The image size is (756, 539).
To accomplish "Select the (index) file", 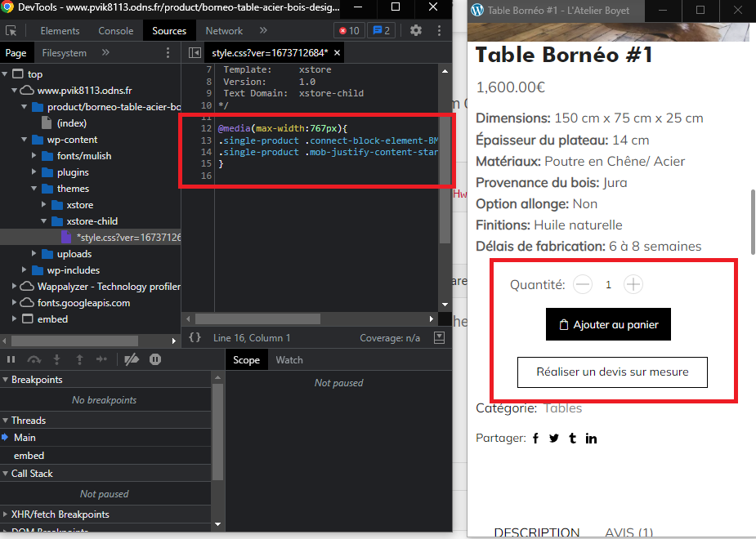I will [72, 123].
